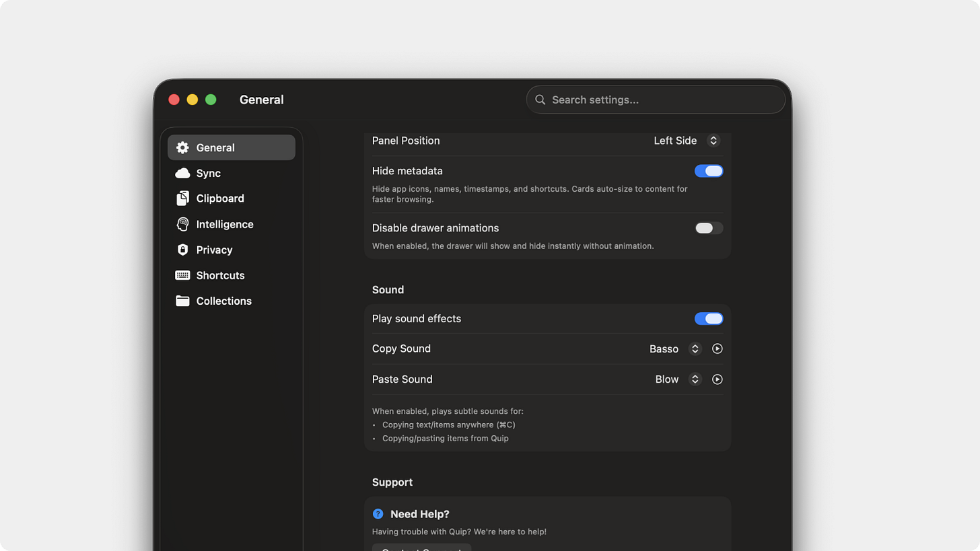Click the Hide metadata description text
The image size is (980, 551).
tap(530, 194)
